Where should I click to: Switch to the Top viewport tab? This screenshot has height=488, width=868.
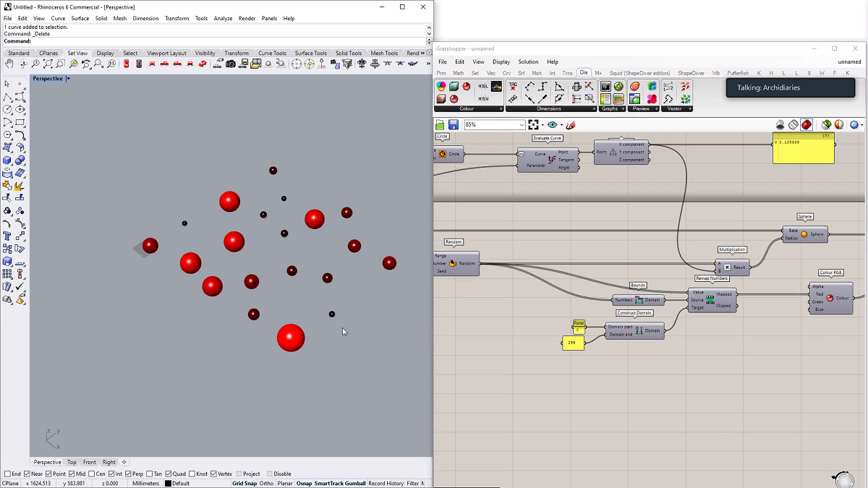pos(72,462)
